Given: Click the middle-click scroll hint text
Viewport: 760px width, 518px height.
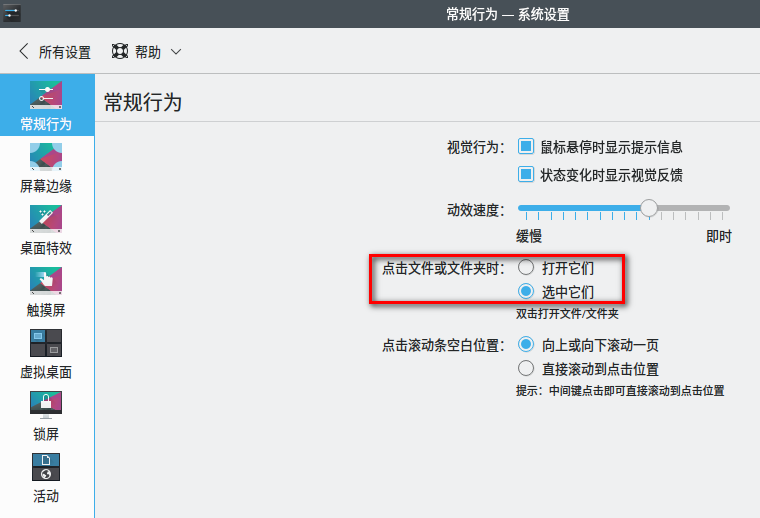Looking at the screenshot, I should 620,391.
